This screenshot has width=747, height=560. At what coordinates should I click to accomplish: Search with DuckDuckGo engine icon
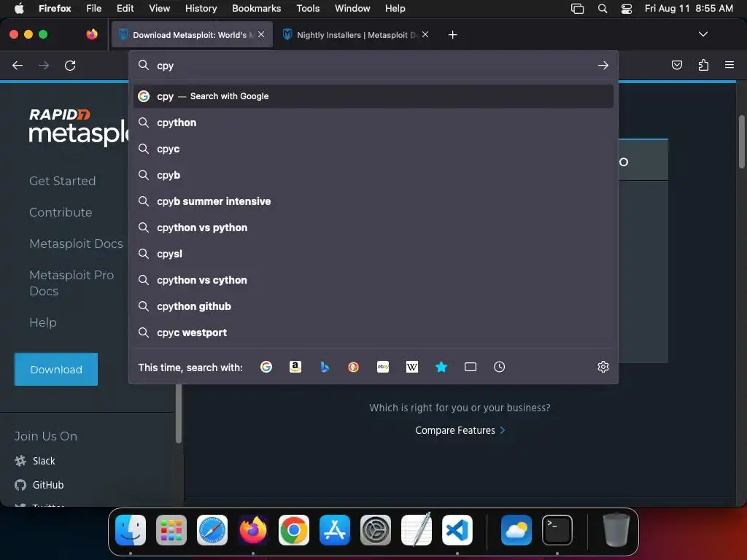[x=354, y=367]
